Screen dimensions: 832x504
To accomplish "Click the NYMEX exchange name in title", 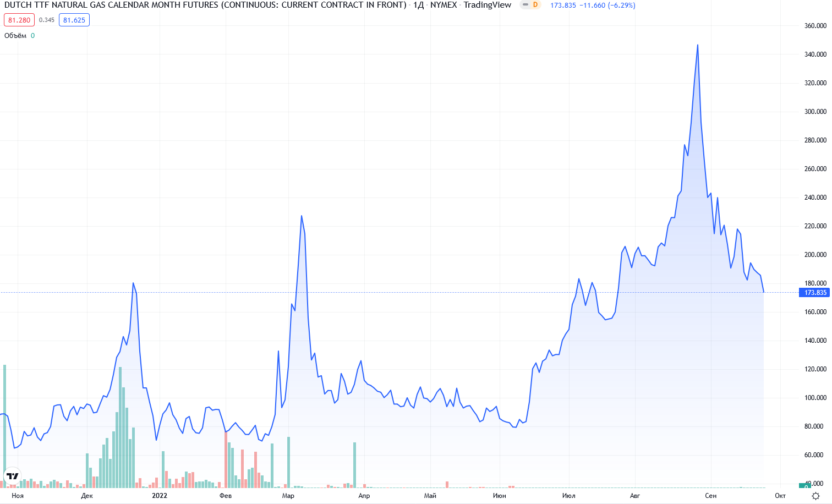I will coord(444,5).
